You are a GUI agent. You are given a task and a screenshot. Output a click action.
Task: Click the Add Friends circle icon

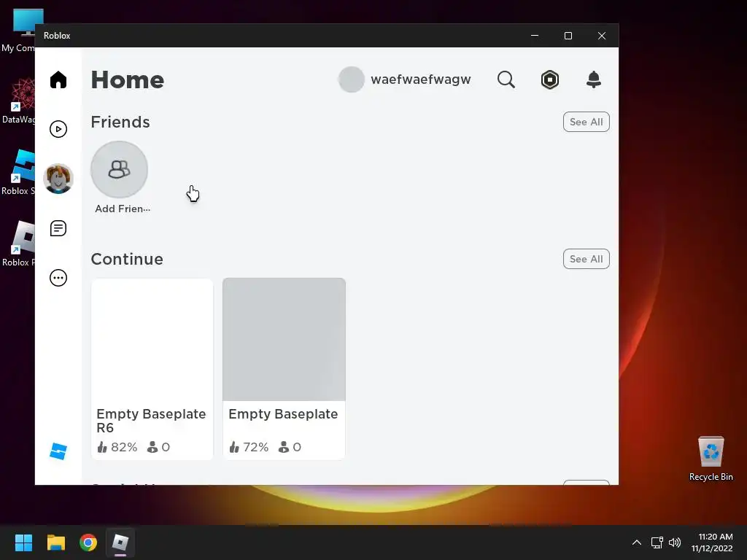[x=119, y=169]
